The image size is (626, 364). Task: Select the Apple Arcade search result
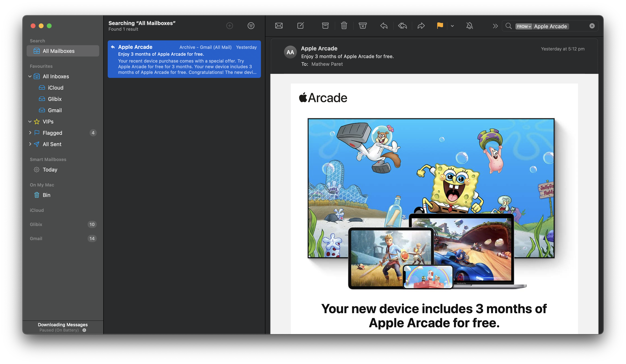click(x=184, y=59)
